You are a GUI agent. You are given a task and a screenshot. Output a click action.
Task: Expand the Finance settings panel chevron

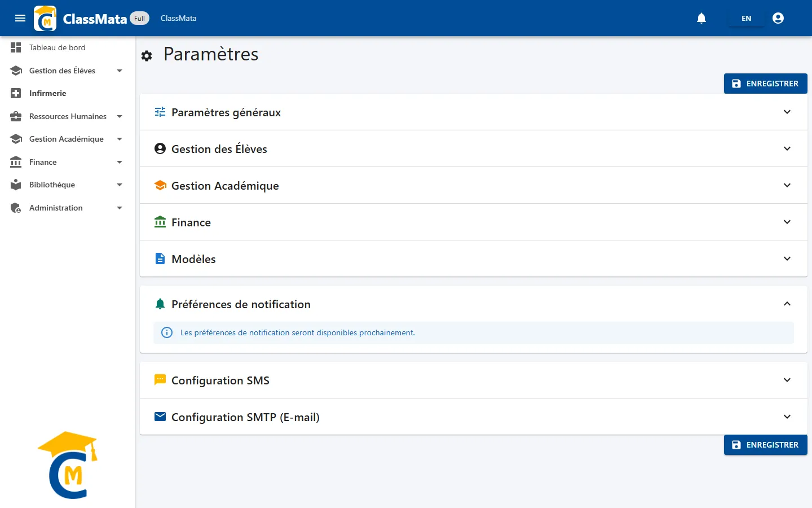[x=787, y=222]
